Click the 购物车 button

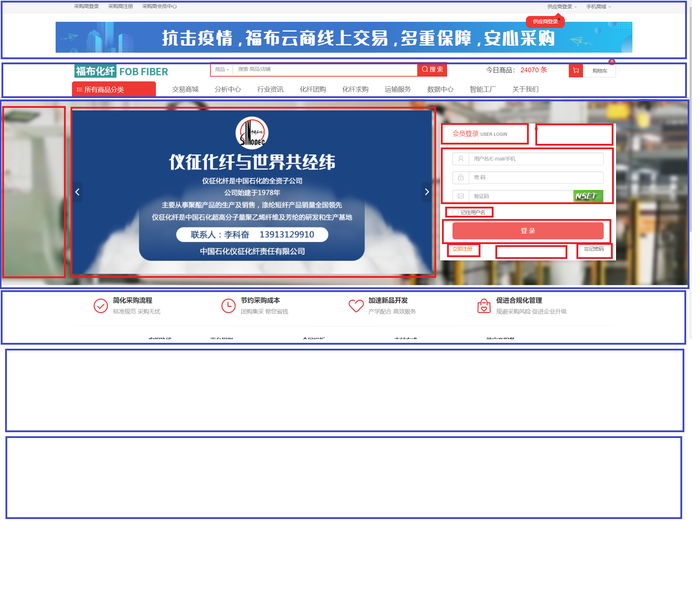click(x=600, y=71)
